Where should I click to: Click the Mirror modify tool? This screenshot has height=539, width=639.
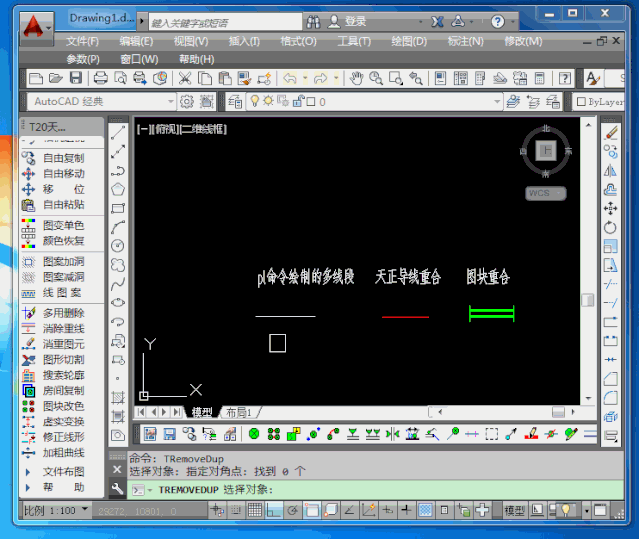pos(610,171)
